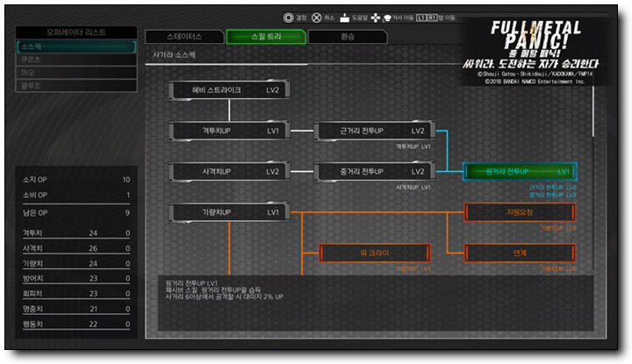Viewport: 632px width, 364px height.
Task: Click the 중거리 전투UP LV2 skill node
Action: click(375, 172)
